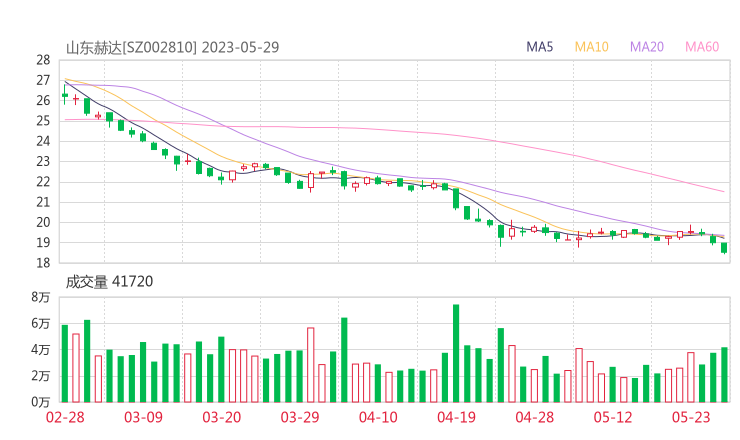Screen dimensions: 740x440
Task: Select the 05-12 date axis label
Action: tap(613, 418)
